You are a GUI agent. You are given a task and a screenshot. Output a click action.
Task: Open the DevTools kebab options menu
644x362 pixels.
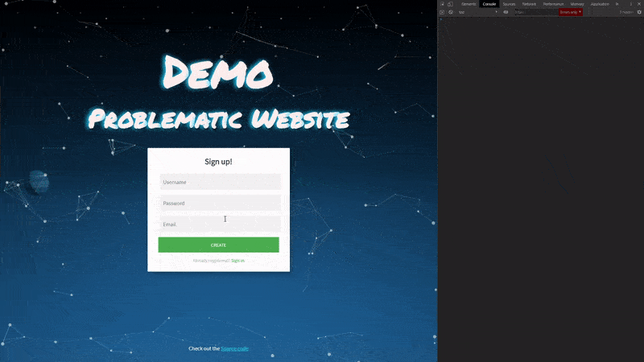pos(631,4)
